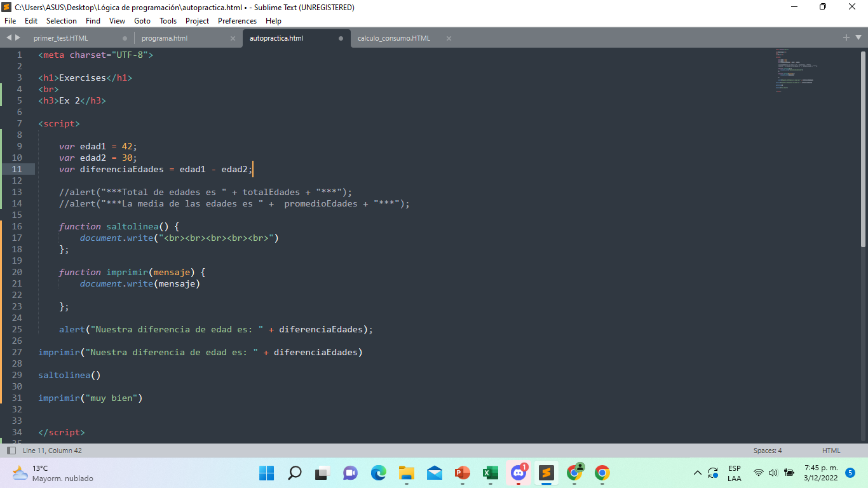Click the imprimir("muy bien") line

tap(90, 398)
